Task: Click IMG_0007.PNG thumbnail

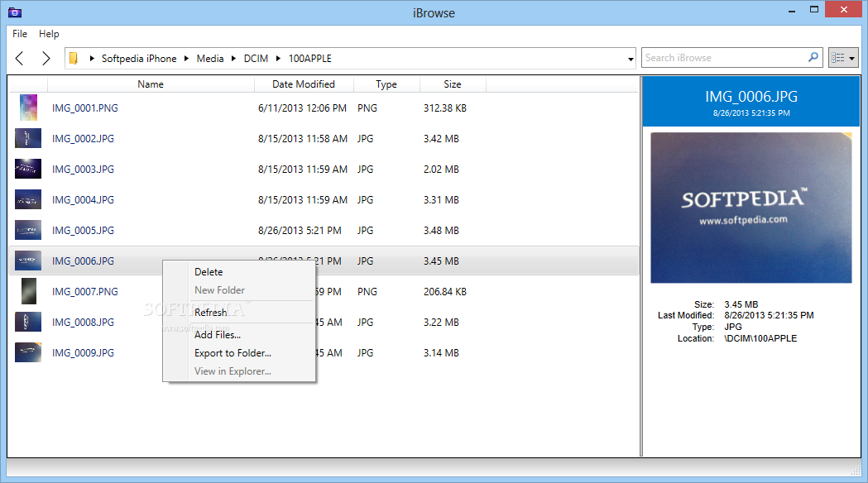Action: coord(28,291)
